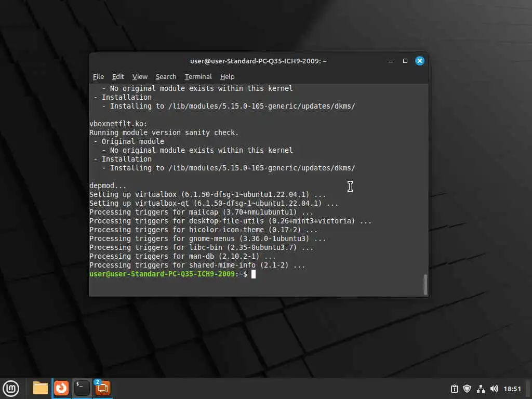Open the Help menu in terminal
The height and width of the screenshot is (399, 532).
(228, 77)
